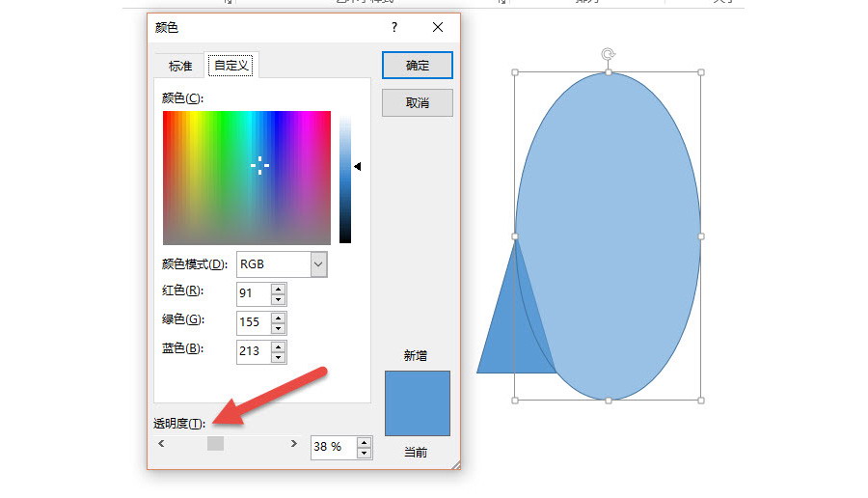Viewport: 868px width, 498px height.
Task: Click the red value input field
Action: 253,293
